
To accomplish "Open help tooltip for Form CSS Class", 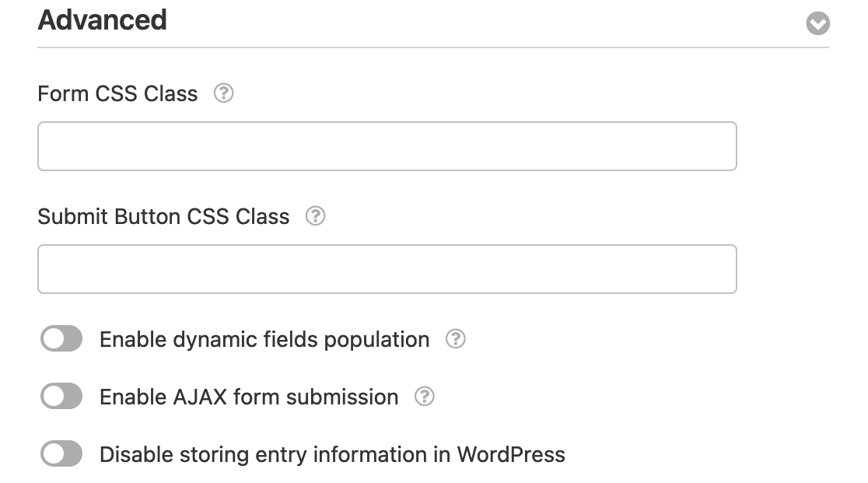I will click(x=223, y=94).
